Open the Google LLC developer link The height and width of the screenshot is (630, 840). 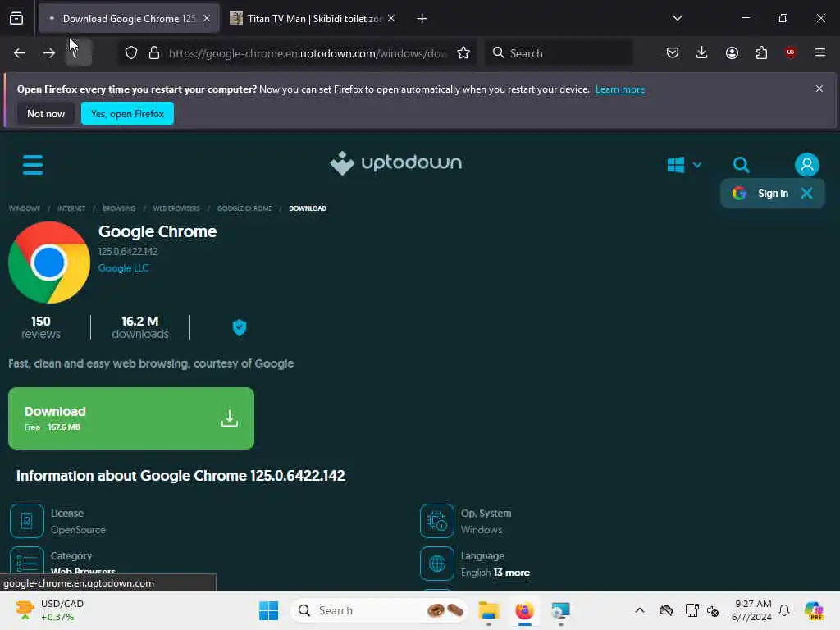point(123,268)
